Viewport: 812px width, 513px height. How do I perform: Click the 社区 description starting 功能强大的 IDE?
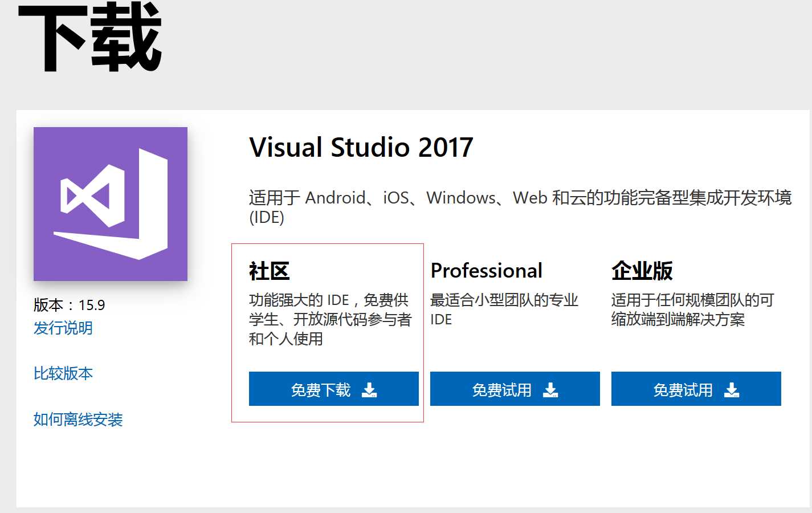point(330,319)
